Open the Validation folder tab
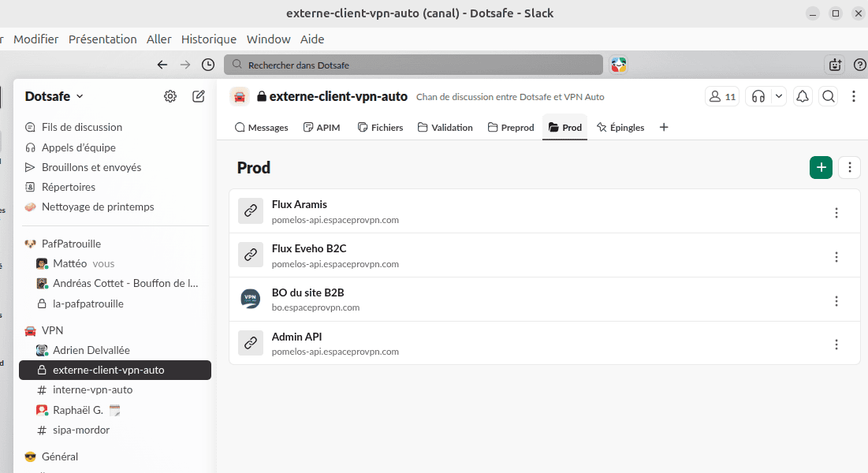 pyautogui.click(x=445, y=128)
